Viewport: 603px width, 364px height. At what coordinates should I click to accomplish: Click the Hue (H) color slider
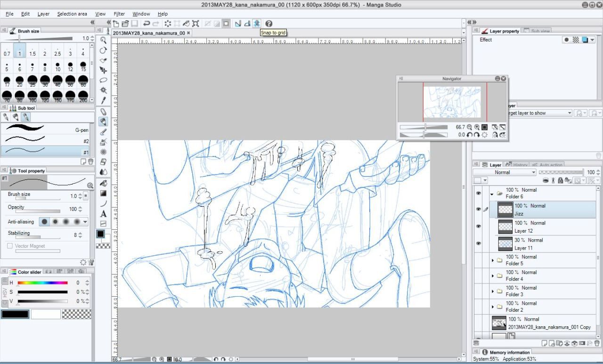(x=42, y=283)
